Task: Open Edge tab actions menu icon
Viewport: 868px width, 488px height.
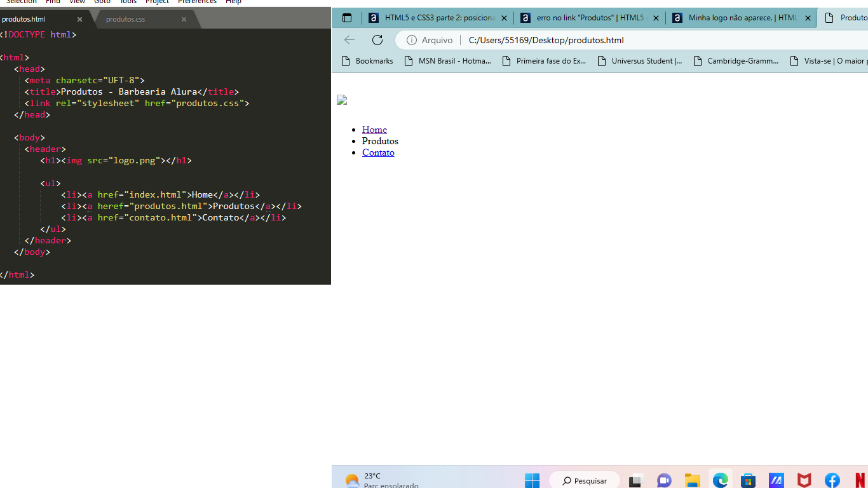Action: [347, 18]
